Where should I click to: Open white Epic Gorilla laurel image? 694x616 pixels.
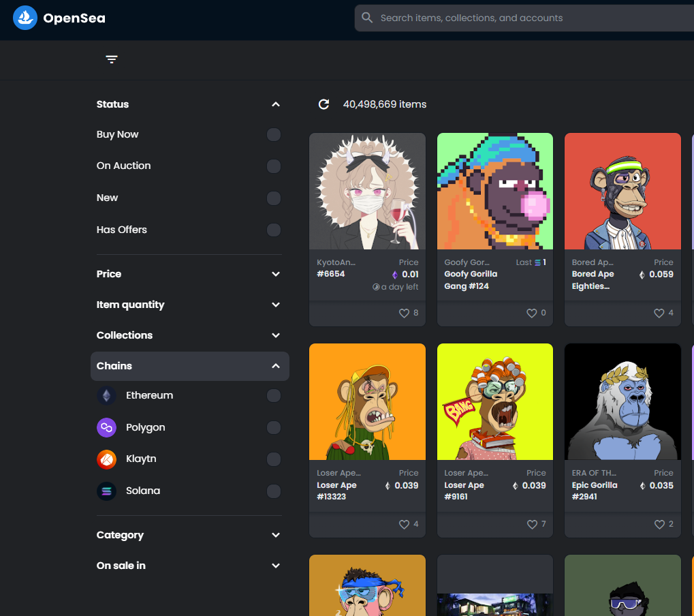coord(622,401)
